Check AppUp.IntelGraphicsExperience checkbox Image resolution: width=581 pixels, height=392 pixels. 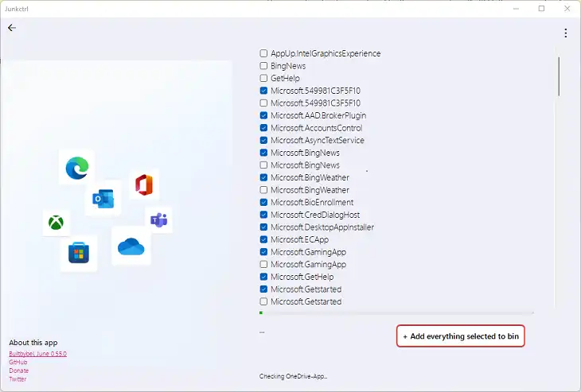coord(263,53)
